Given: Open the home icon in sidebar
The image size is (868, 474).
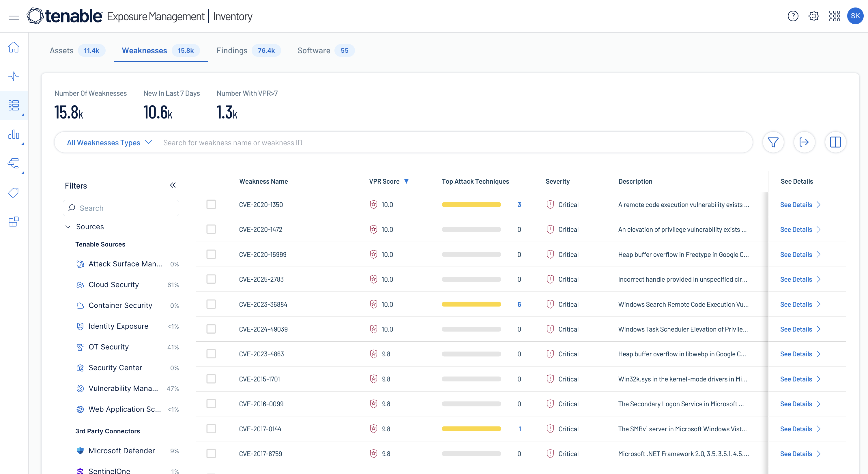Looking at the screenshot, I should pos(14,47).
